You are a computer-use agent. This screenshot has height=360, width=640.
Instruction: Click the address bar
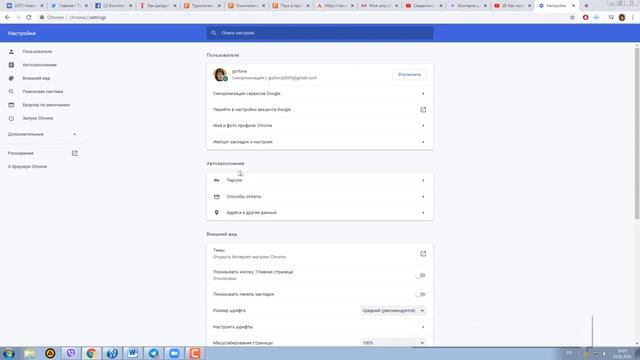302,18
